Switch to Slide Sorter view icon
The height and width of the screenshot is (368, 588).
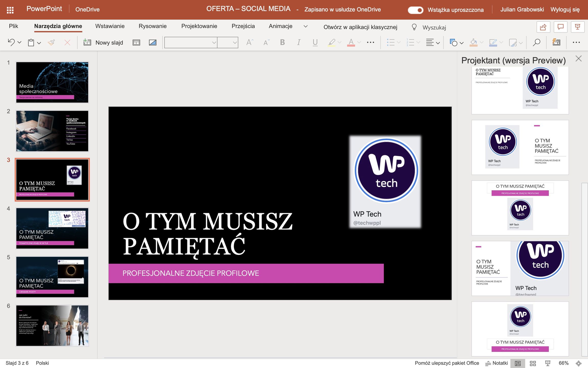tap(533, 363)
